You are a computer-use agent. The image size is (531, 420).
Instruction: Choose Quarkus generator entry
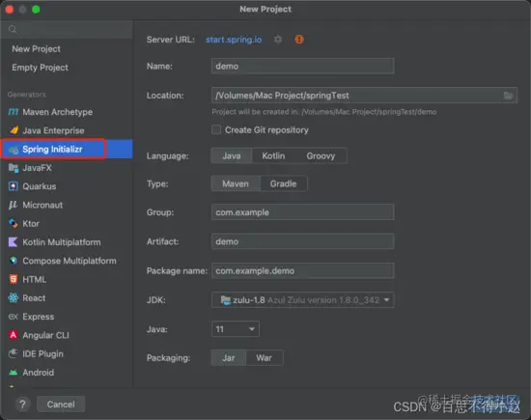pos(67,186)
